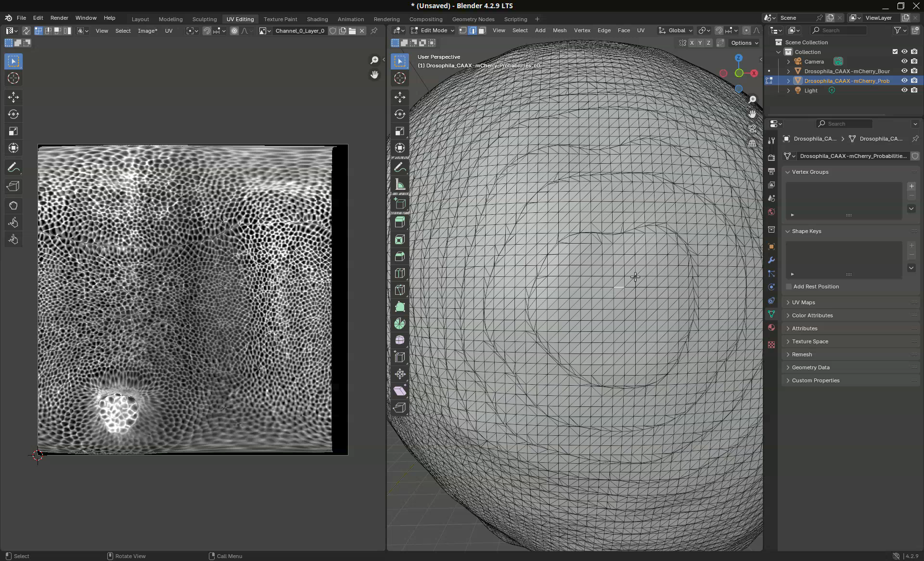
Task: Click the Z axis on navigation gizmo
Action: [739, 58]
